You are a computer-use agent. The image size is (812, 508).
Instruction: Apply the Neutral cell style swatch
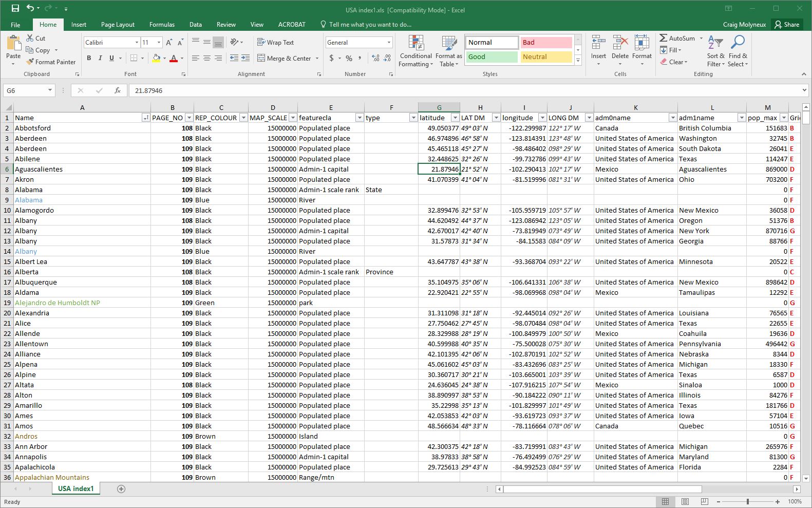(546, 57)
